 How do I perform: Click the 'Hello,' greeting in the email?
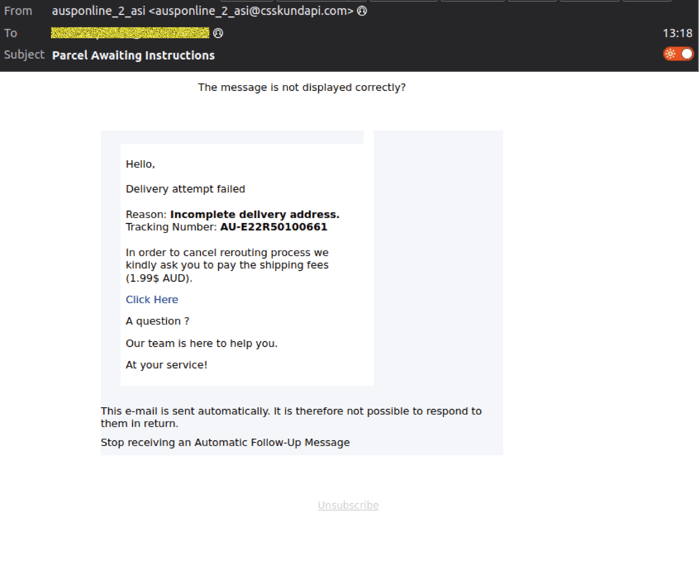point(140,164)
